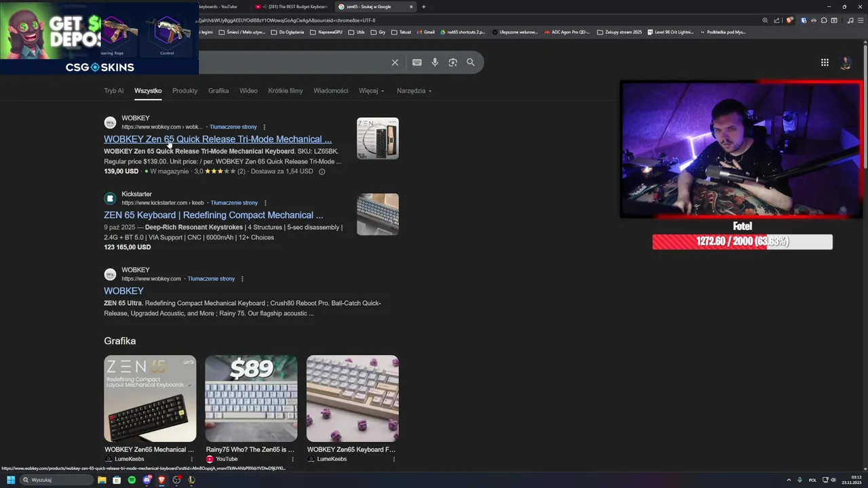
Task: Click the Grafika section heading
Action: pos(120,341)
